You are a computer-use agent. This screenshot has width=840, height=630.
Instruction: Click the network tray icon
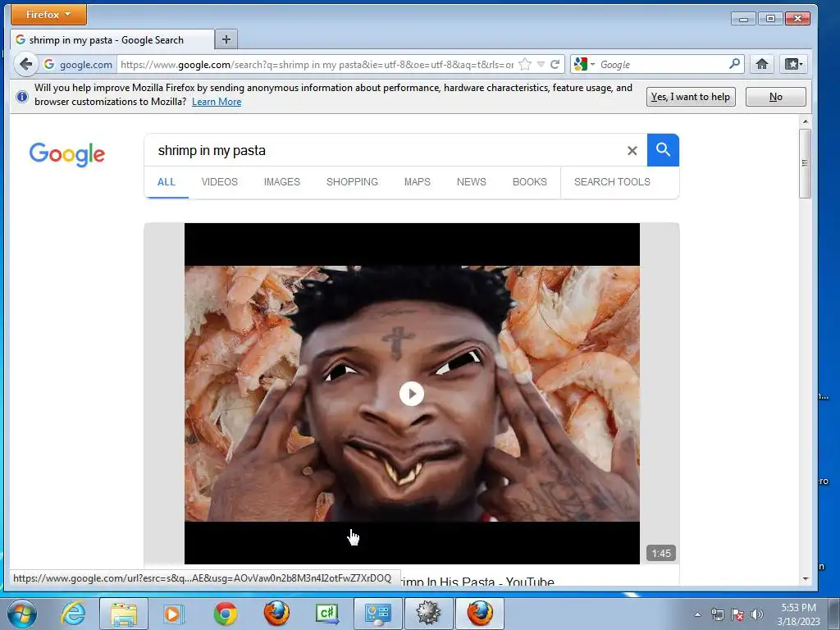coord(717,614)
